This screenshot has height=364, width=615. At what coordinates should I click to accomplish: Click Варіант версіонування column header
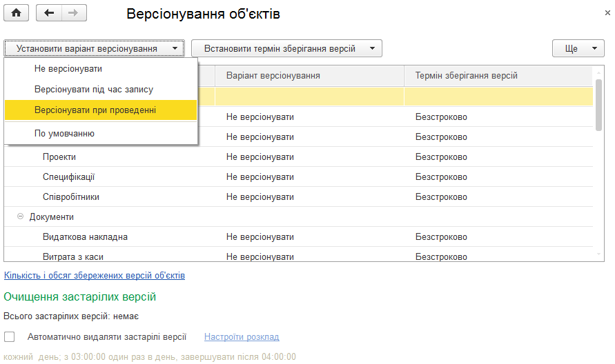point(309,76)
